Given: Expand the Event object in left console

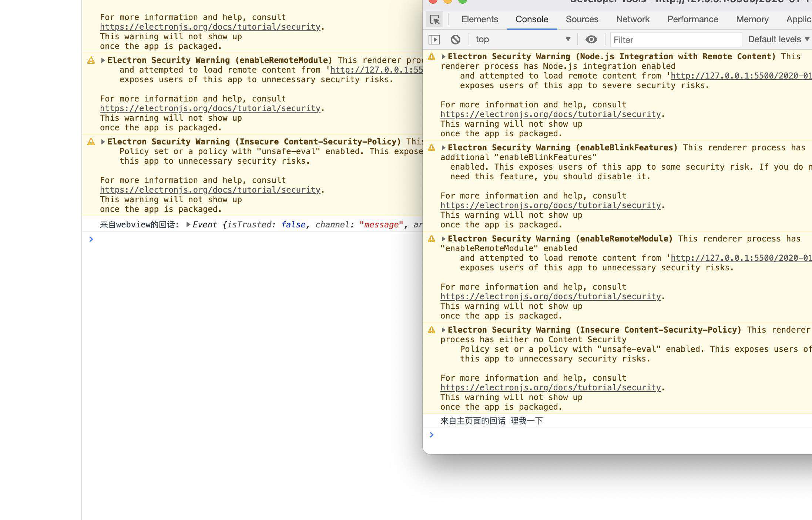Looking at the screenshot, I should click(x=188, y=224).
